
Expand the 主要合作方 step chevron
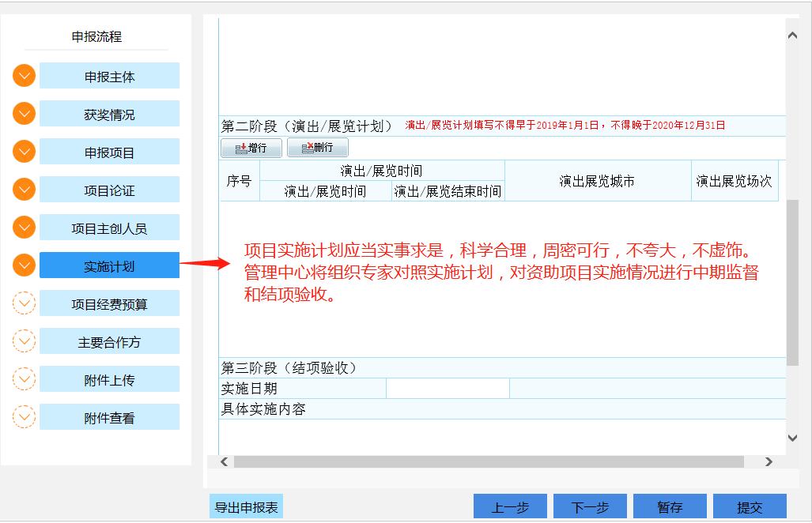pyautogui.click(x=23, y=341)
